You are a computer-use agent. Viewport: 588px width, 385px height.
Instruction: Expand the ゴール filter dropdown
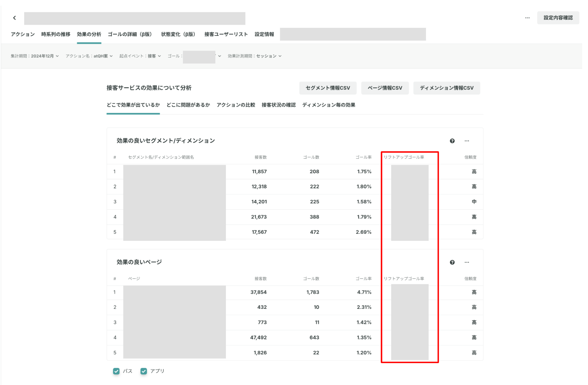pos(194,56)
